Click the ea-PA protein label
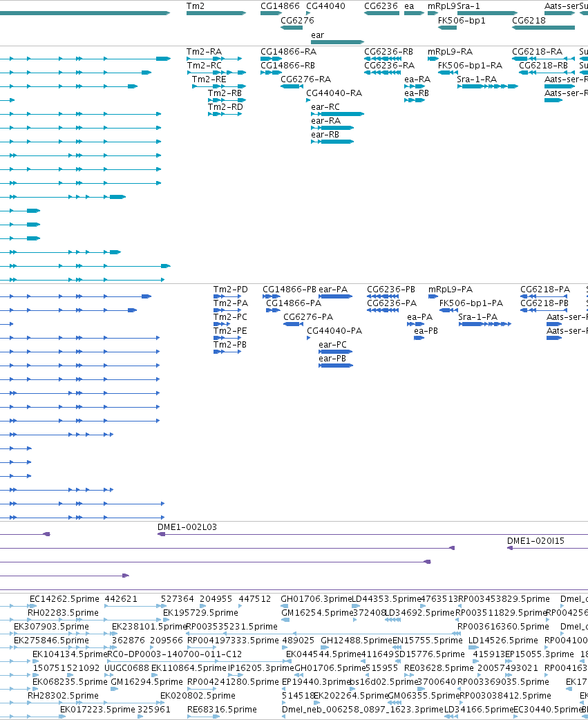The height and width of the screenshot is (720, 588). point(420,317)
